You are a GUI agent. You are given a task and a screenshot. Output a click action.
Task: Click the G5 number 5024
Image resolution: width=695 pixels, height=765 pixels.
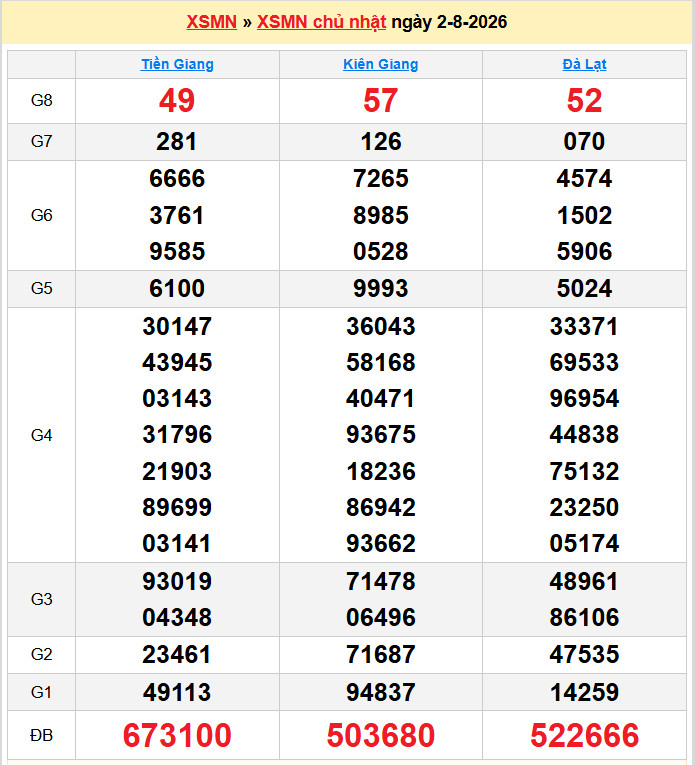click(584, 288)
